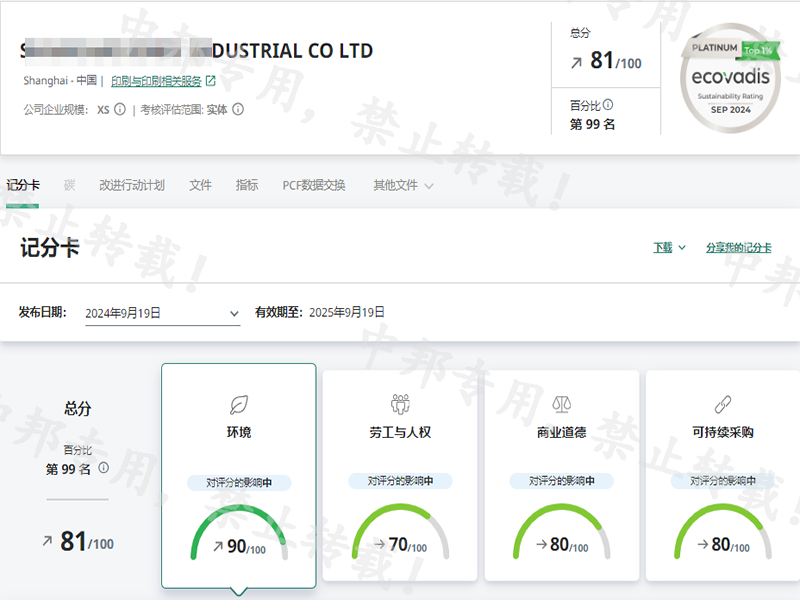Open the 文件 tab
Screen dimensions: 800x600
200,185
